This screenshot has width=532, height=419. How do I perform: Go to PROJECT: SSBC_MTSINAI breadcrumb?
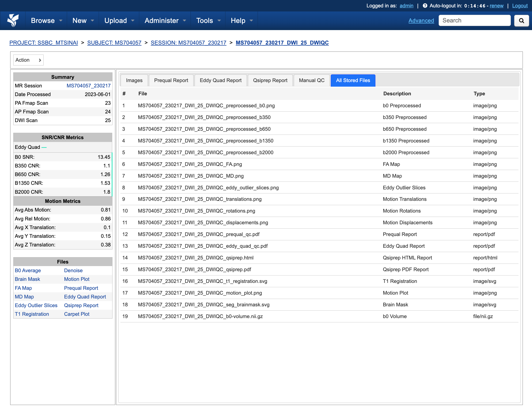44,43
